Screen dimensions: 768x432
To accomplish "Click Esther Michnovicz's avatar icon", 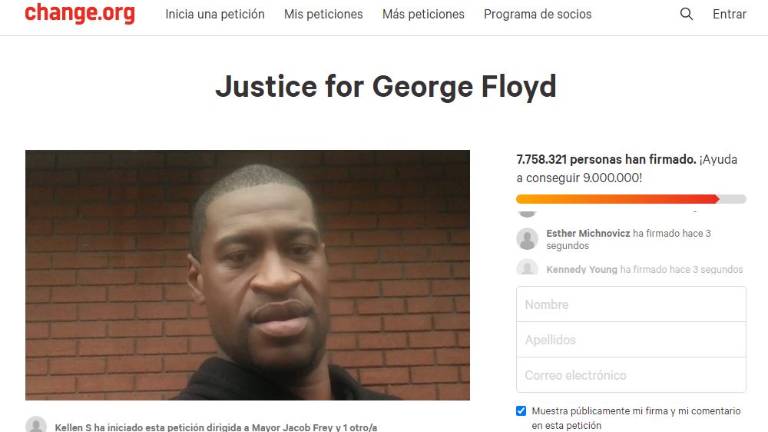I will point(528,239).
